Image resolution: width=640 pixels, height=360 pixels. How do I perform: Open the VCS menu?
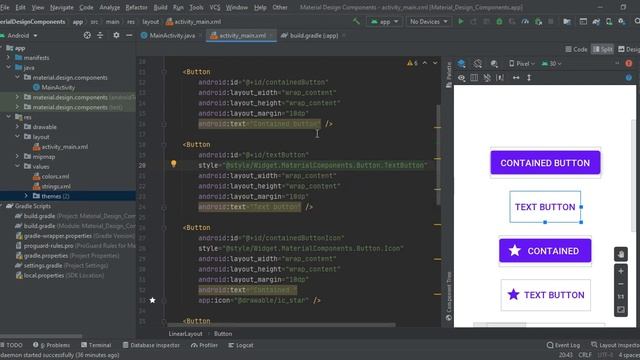215,7
